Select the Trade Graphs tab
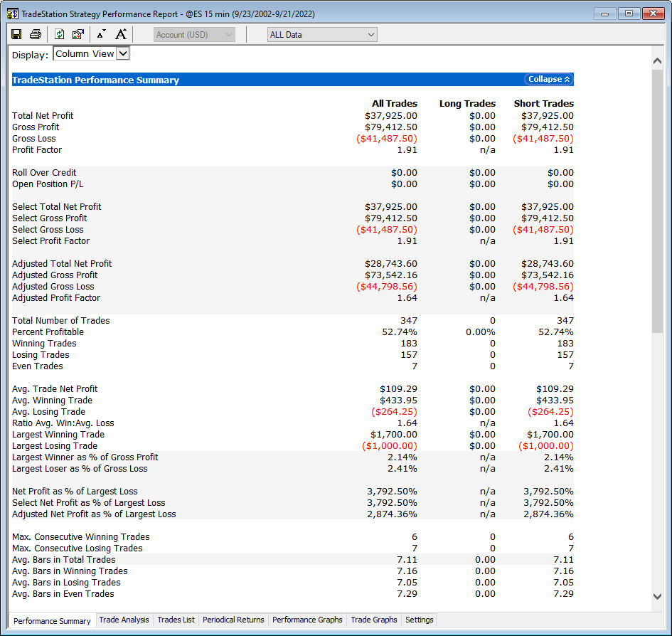 (374, 620)
